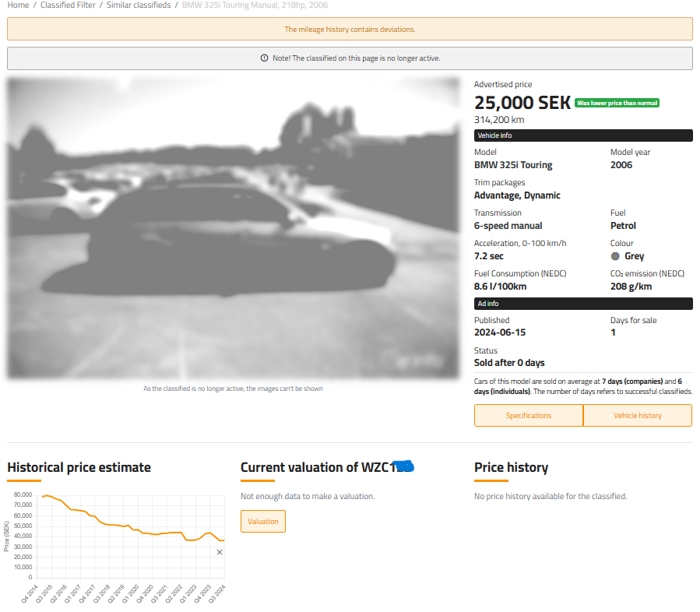Screen dimensions: 700x612
Task: Click the info icon in inactive note
Action: click(x=264, y=58)
